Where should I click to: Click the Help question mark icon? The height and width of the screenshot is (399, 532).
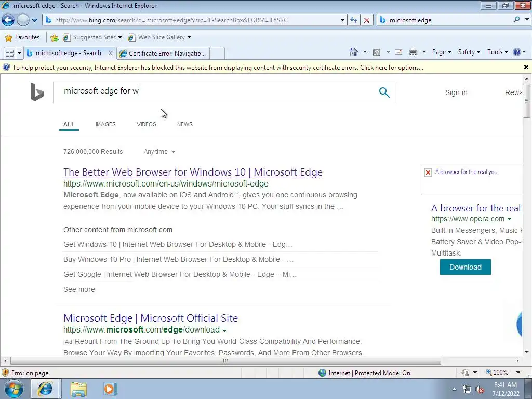(517, 52)
